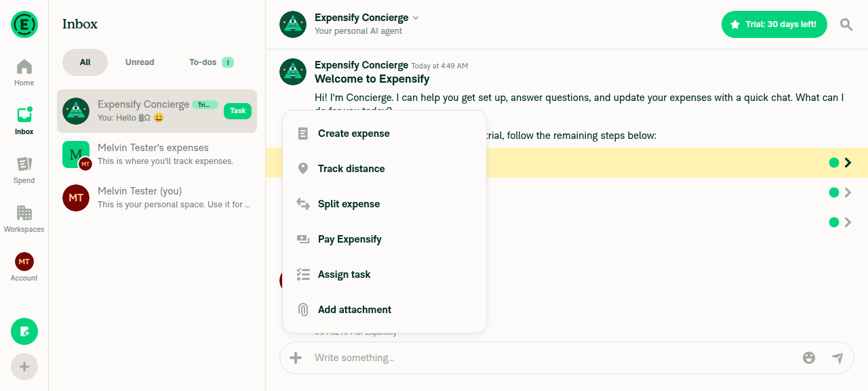Choose Track distance from the popup menu

(x=384, y=169)
